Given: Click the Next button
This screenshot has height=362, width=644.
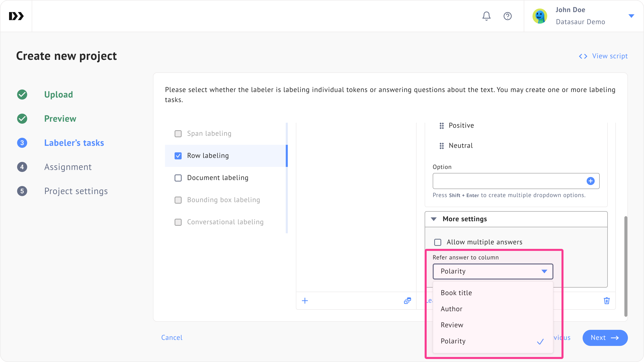Looking at the screenshot, I should point(605,338).
